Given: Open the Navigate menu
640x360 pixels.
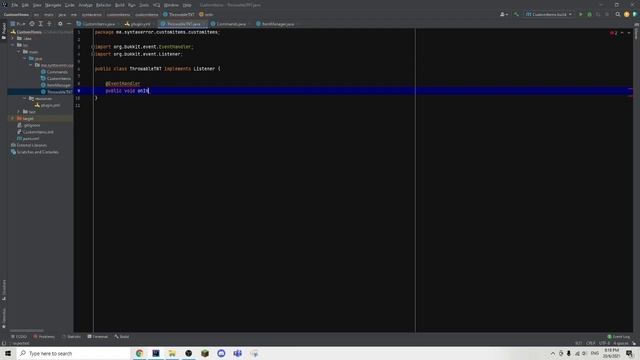Looking at the screenshot, I should pos(53,5).
